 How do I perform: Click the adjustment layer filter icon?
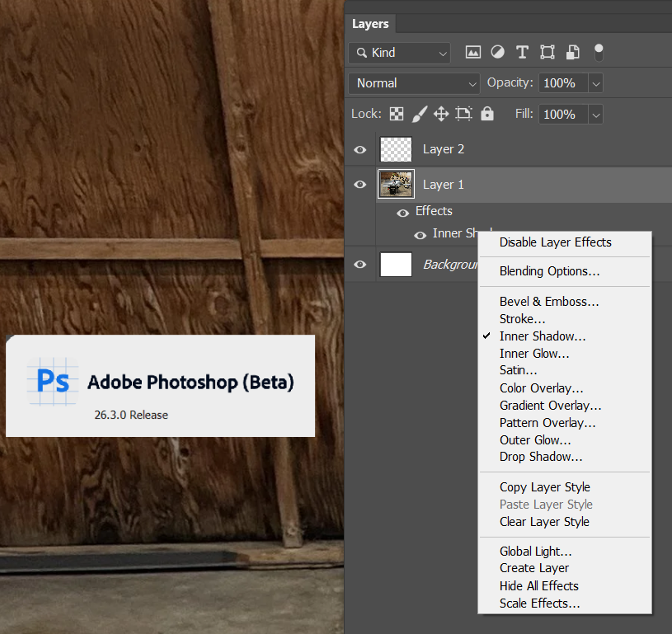[498, 53]
